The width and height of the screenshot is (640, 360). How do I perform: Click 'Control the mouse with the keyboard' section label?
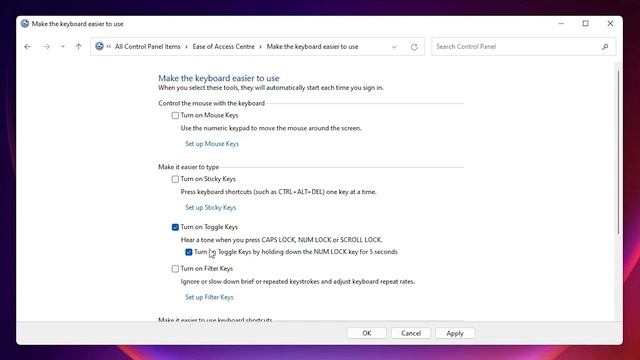click(x=211, y=103)
